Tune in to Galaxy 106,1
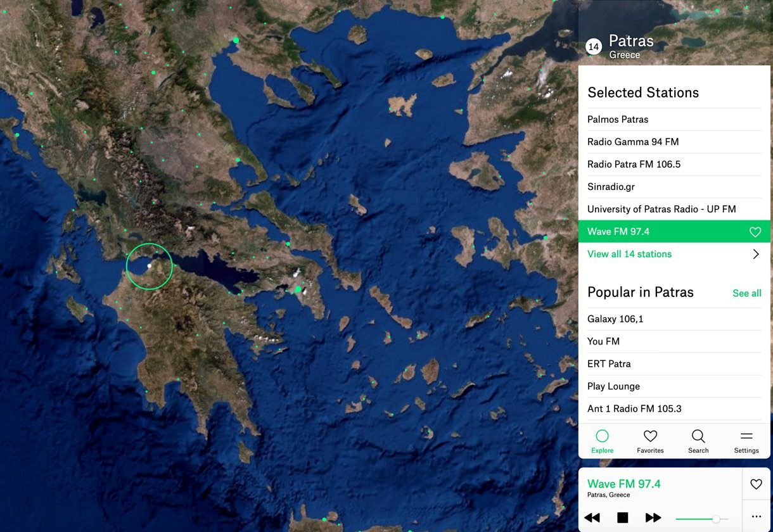The image size is (773, 532). [x=615, y=319]
